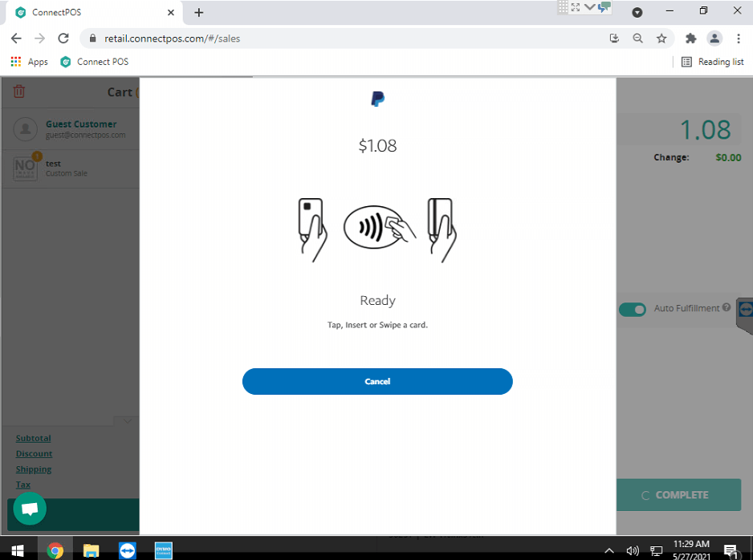Open the Chrome tab search dropdown circle

637,13
